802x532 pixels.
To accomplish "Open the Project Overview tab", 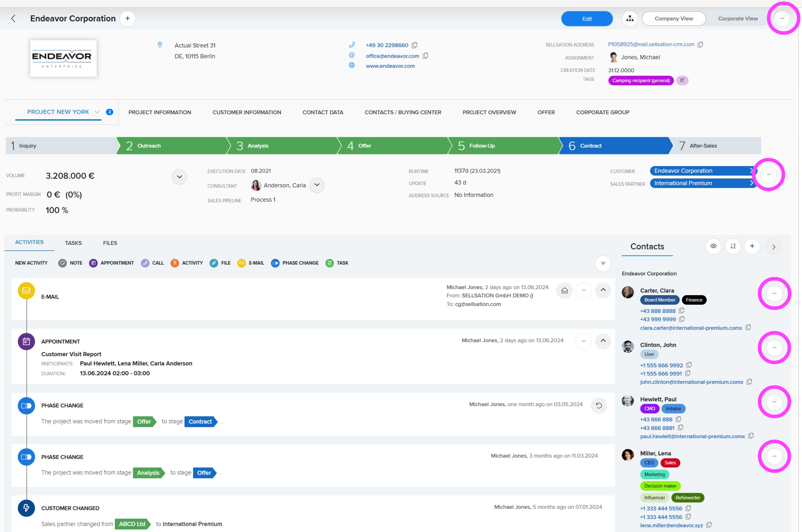I will tap(489, 112).
